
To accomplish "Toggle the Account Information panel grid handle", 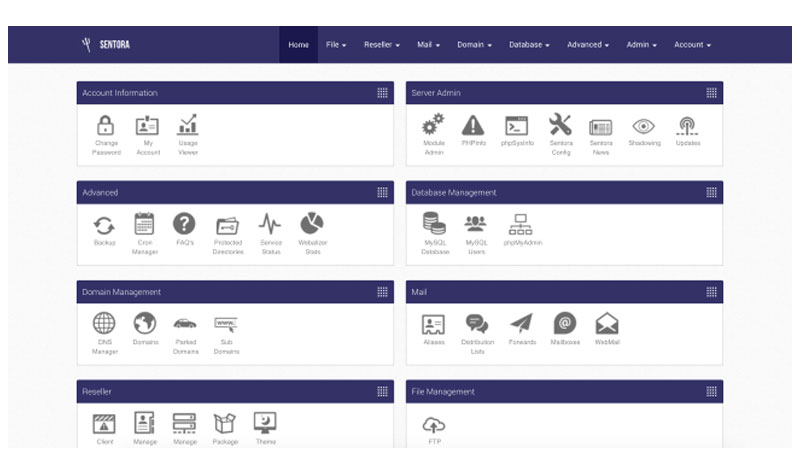I will [x=382, y=93].
